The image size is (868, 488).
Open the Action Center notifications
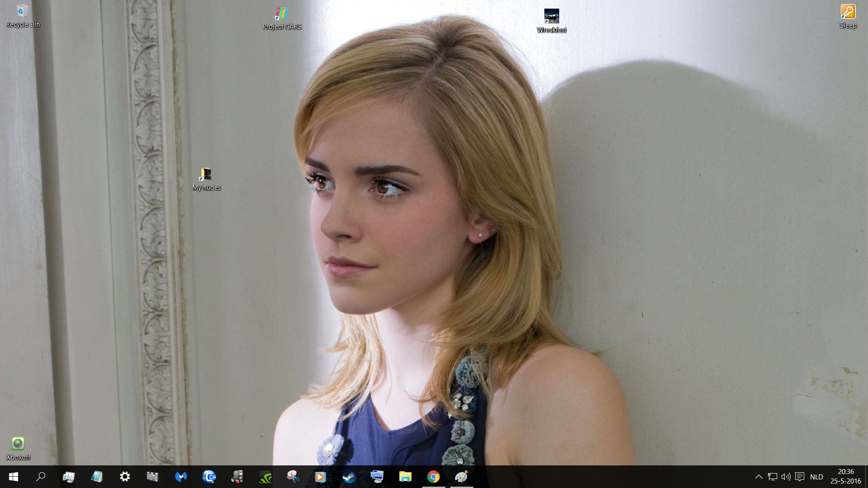[x=800, y=477]
